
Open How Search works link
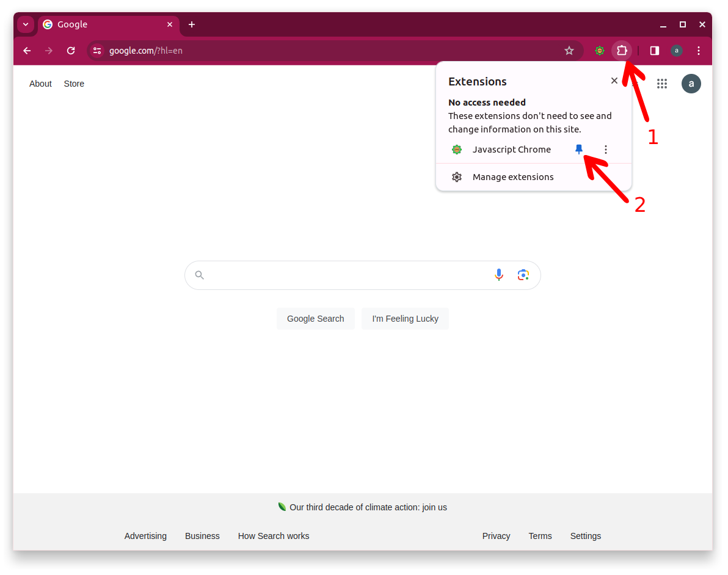274,536
